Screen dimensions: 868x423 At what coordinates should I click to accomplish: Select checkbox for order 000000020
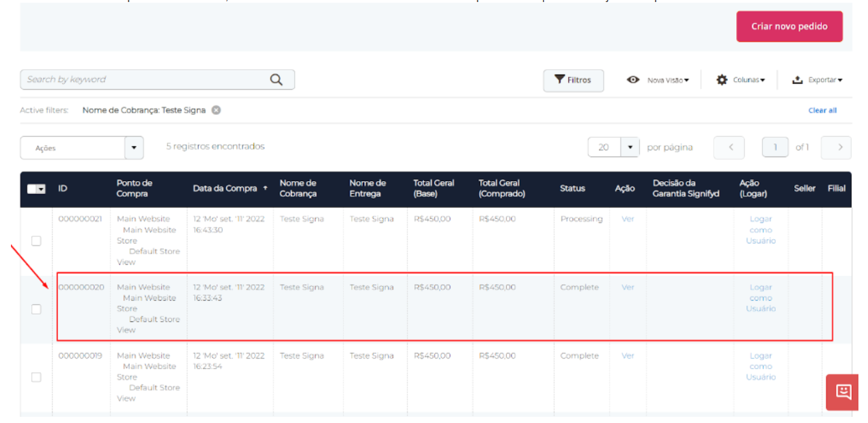pyautogui.click(x=36, y=309)
